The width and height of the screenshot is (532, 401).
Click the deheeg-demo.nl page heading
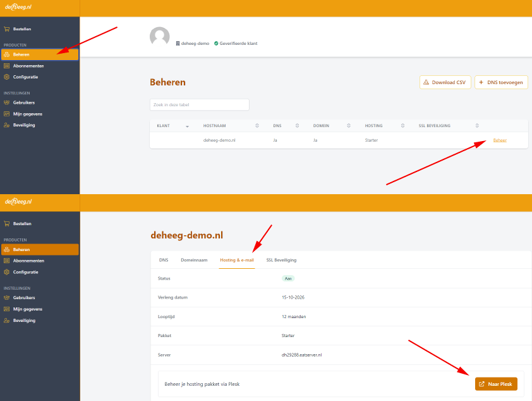pos(186,235)
